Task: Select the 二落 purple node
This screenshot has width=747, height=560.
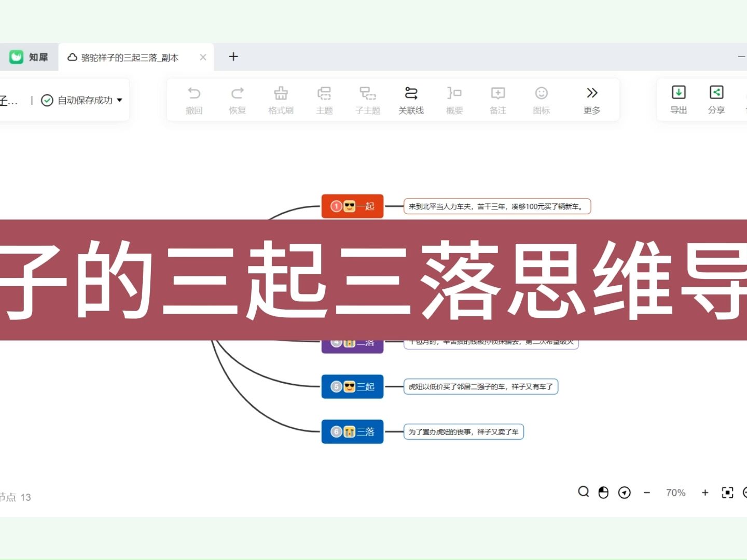Action: pos(352,346)
